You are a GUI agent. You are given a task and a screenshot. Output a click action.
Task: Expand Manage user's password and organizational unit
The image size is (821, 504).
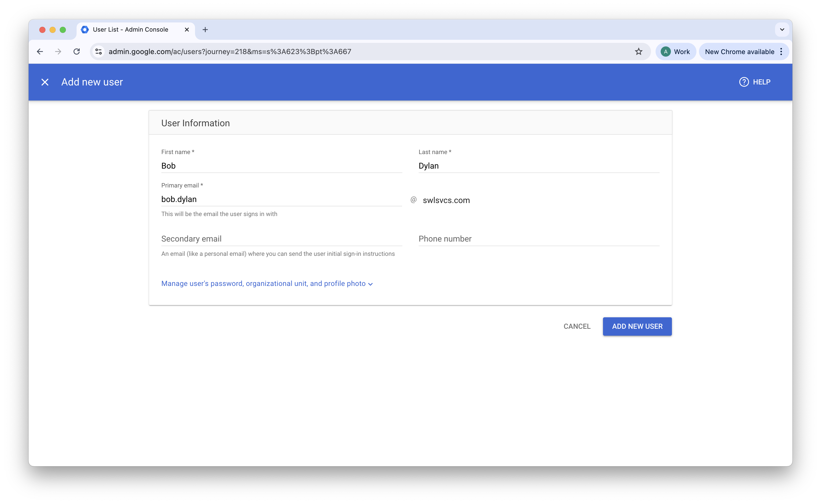click(x=267, y=284)
